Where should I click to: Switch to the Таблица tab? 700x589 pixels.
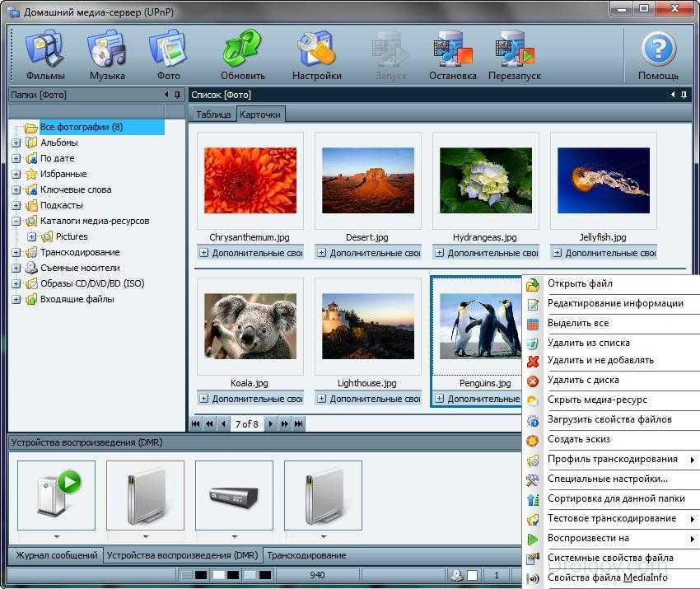click(213, 115)
